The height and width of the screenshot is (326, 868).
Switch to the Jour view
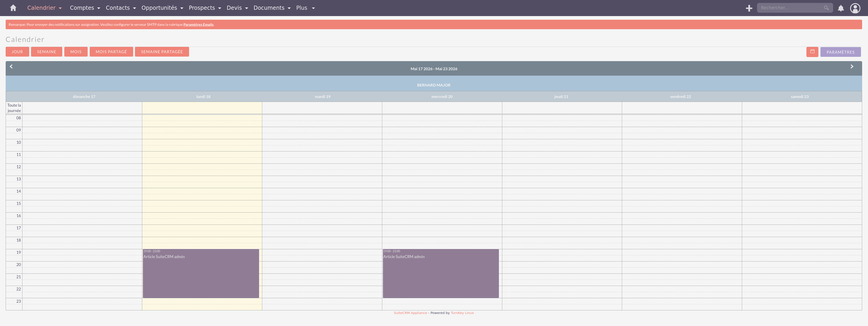coord(17,52)
